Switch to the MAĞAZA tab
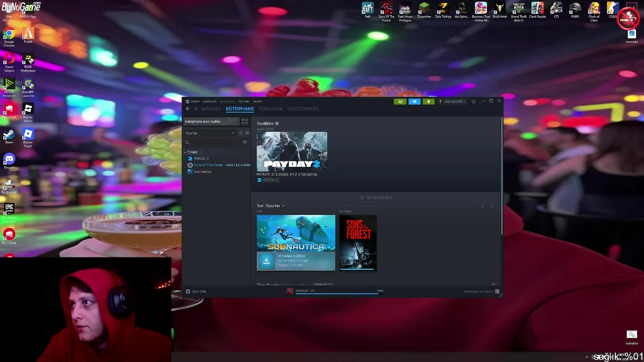Screen dimensions: 644x362 [211, 109]
